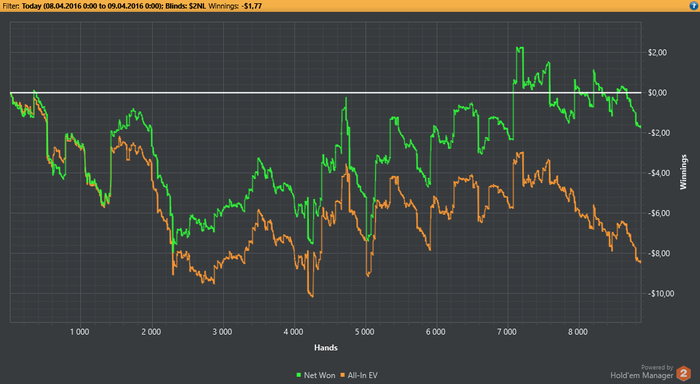700x384 pixels.
Task: Click the 2 000 hands axis label
Action: tap(151, 332)
